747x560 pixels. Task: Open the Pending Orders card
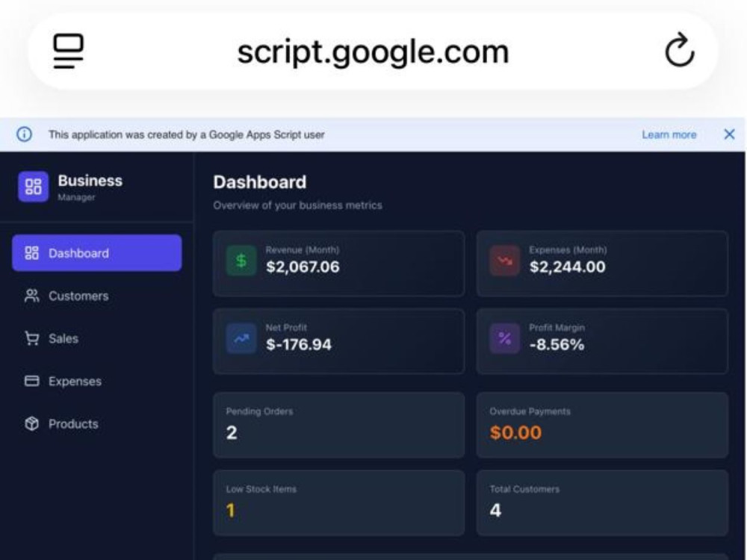338,426
